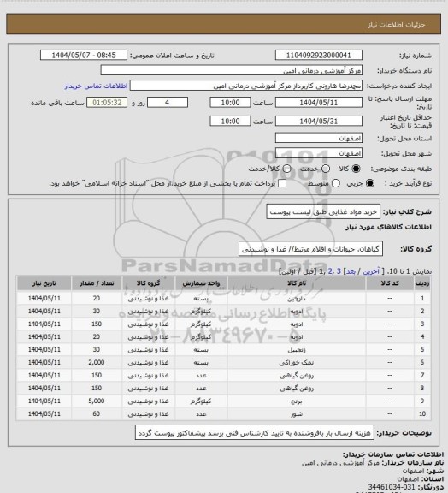Click the announcement date field 1404/05/07 - 08:45

pyautogui.click(x=84, y=55)
